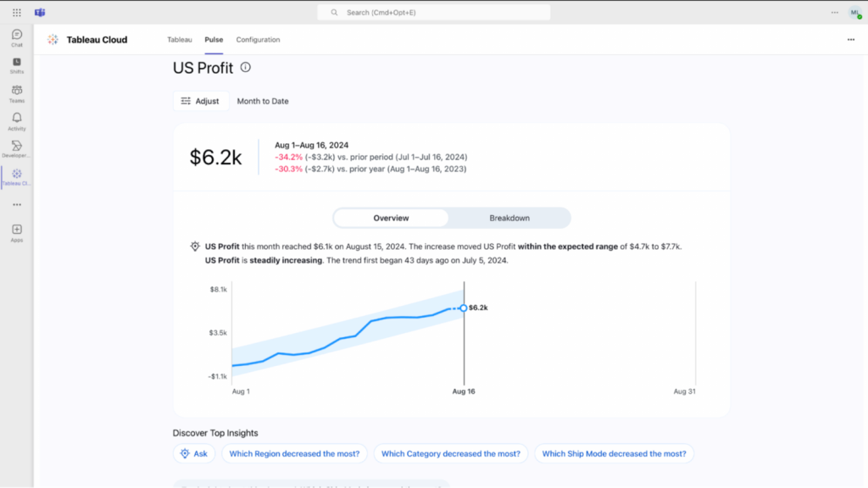This screenshot has width=868, height=488.
Task: Switch to the Overview toggle view
Action: [x=391, y=218]
